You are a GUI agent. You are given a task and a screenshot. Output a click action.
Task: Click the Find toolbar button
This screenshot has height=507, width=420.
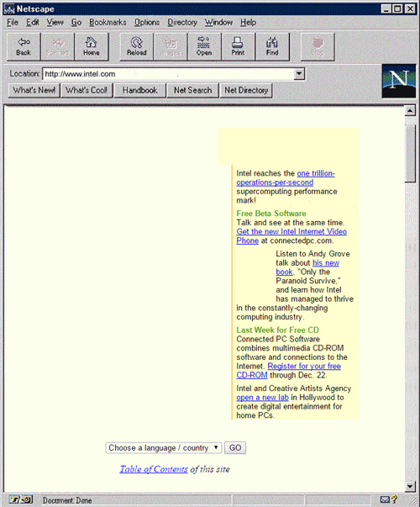click(x=272, y=46)
